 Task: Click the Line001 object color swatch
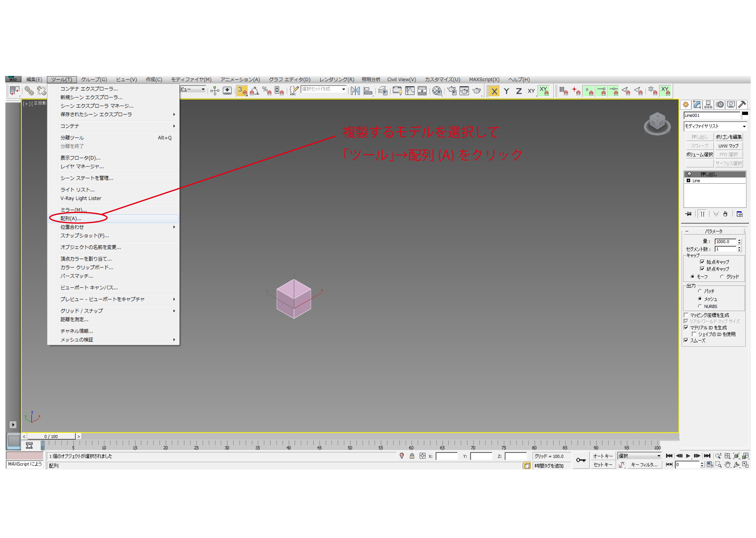click(745, 115)
